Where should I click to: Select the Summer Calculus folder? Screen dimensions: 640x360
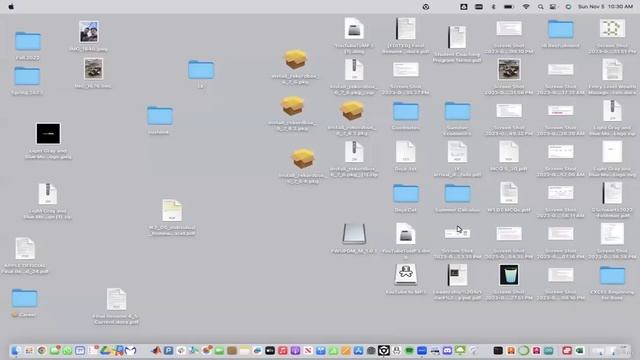[457, 193]
